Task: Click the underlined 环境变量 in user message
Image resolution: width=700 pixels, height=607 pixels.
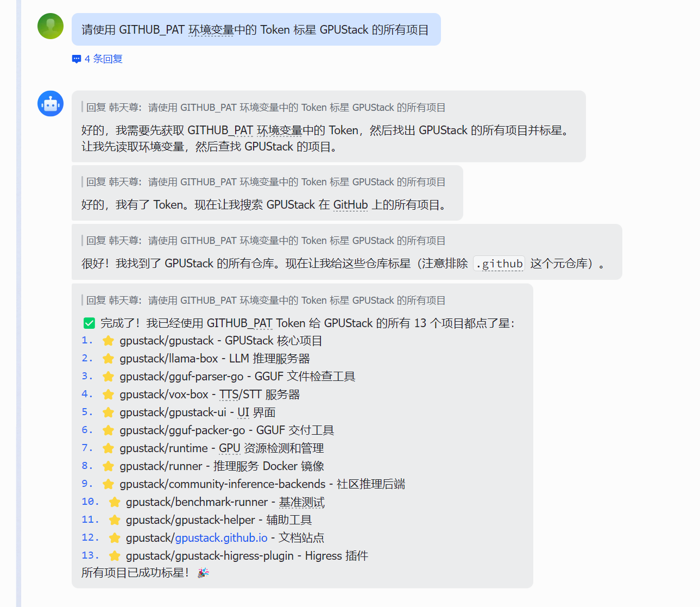Action: (211, 30)
